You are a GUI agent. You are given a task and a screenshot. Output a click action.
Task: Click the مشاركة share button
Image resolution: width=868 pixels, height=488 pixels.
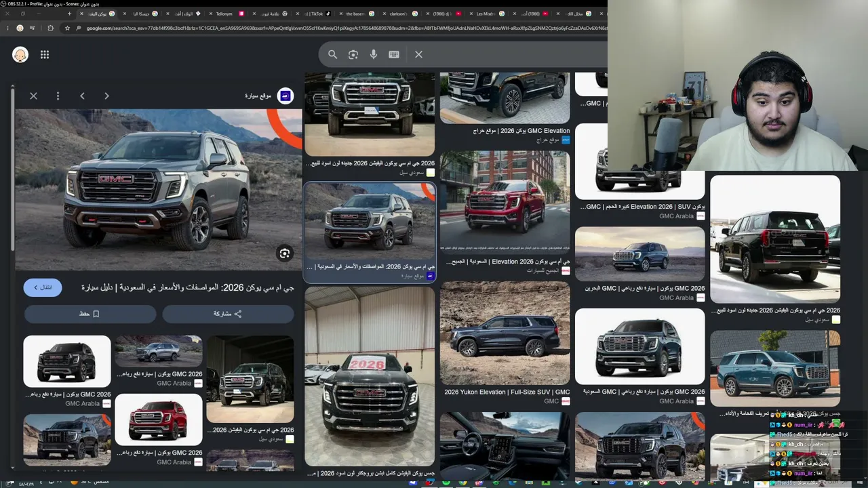point(228,314)
